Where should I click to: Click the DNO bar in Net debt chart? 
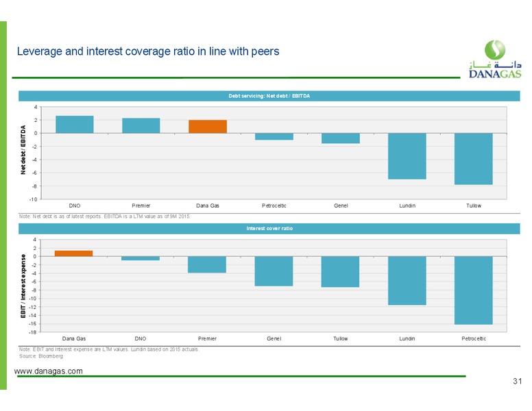click(75, 125)
